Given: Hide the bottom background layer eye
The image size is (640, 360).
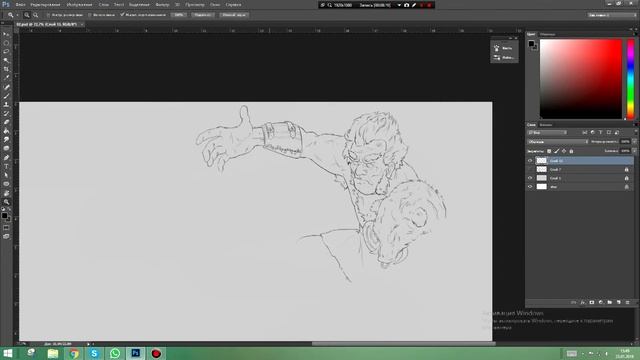Looking at the screenshot, I should click(x=530, y=187).
